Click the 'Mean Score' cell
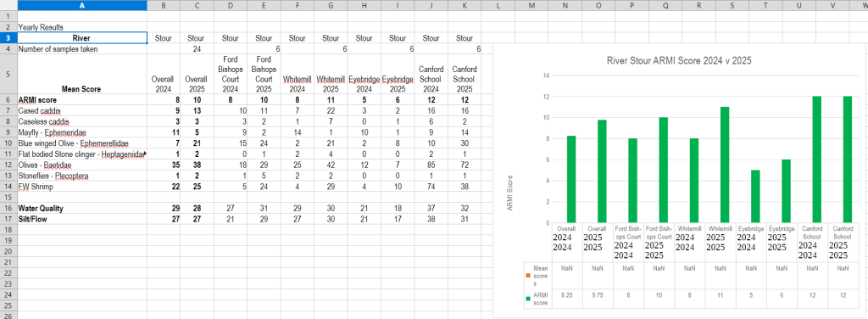868x319 pixels. tap(82, 74)
